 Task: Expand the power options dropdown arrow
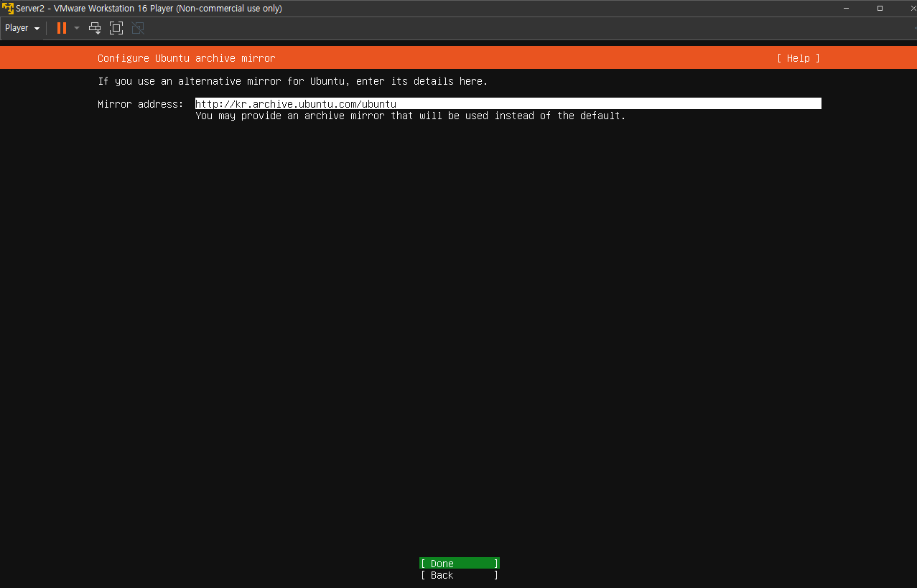pyautogui.click(x=76, y=28)
